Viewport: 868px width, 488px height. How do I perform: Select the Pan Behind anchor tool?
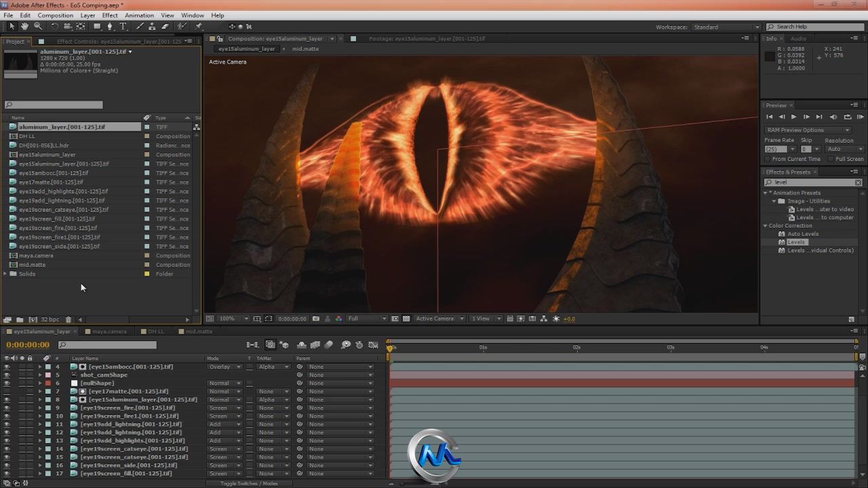coord(81,26)
